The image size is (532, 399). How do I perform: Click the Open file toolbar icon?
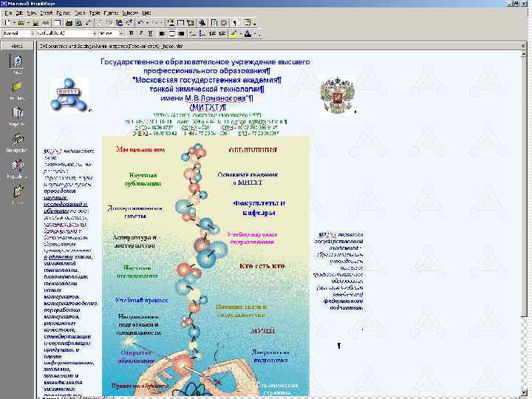pyautogui.click(x=21, y=23)
